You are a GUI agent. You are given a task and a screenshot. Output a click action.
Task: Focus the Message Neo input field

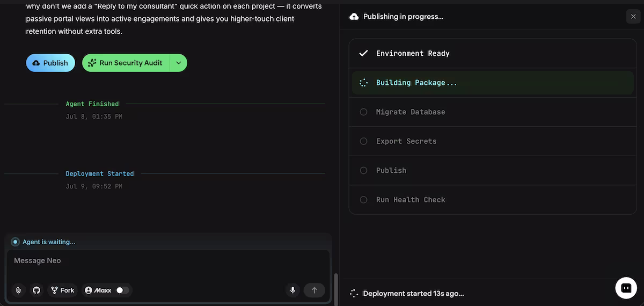click(x=168, y=261)
